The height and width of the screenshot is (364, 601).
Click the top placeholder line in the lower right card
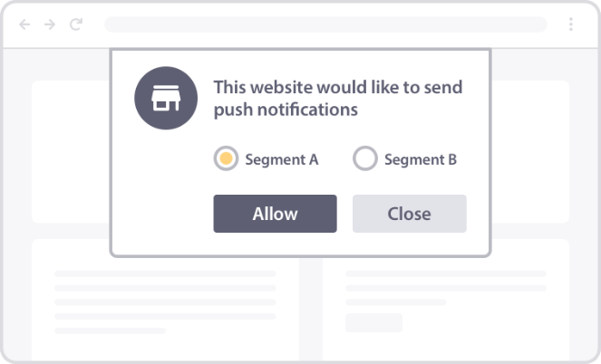coord(445,273)
